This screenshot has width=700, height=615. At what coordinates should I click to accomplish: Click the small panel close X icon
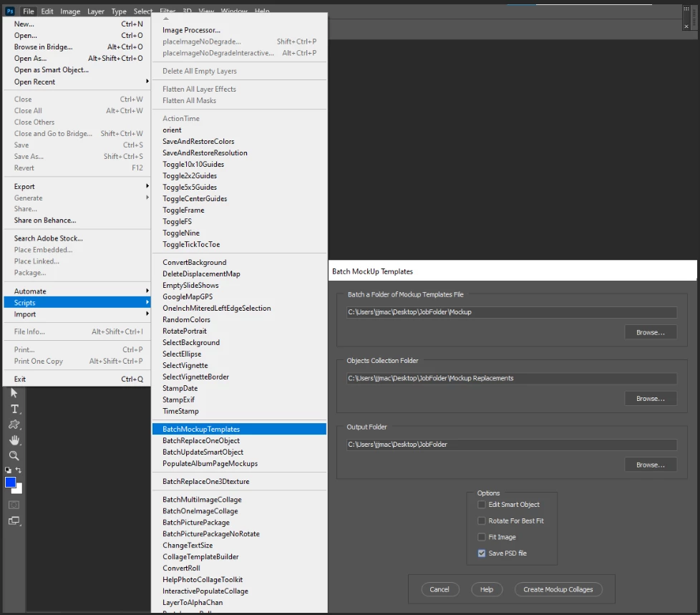tap(686, 26)
